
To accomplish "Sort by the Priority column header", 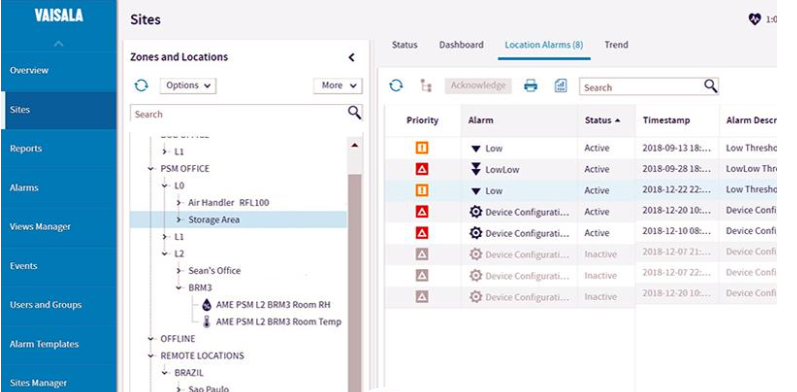I will [x=422, y=120].
